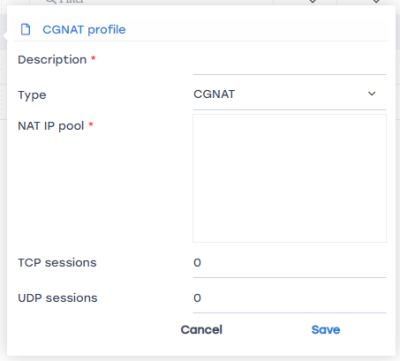Focus the Description text field
Viewport: 400px width, 361px height.
click(289, 64)
